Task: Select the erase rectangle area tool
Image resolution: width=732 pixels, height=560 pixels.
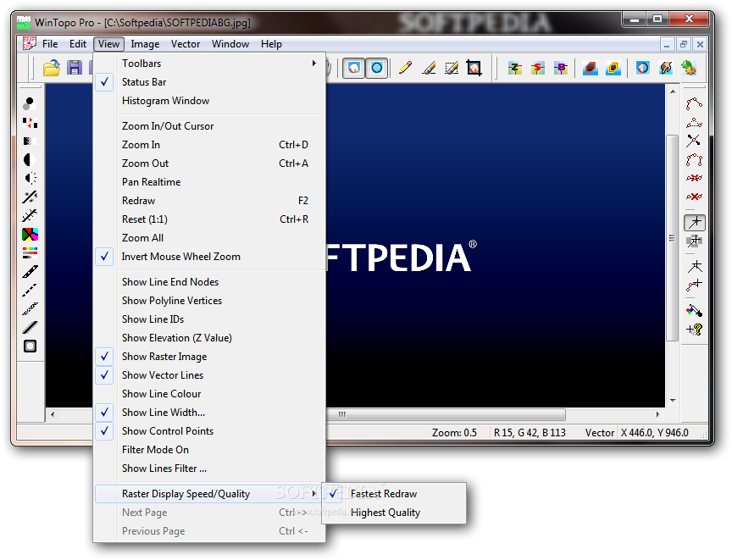Action: [452, 68]
